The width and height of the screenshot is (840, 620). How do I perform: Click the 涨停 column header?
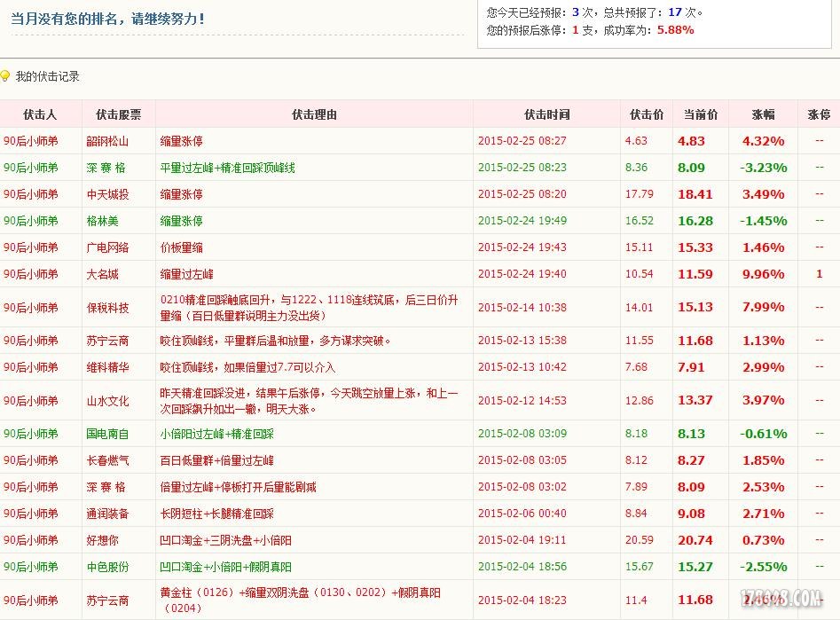pos(819,114)
